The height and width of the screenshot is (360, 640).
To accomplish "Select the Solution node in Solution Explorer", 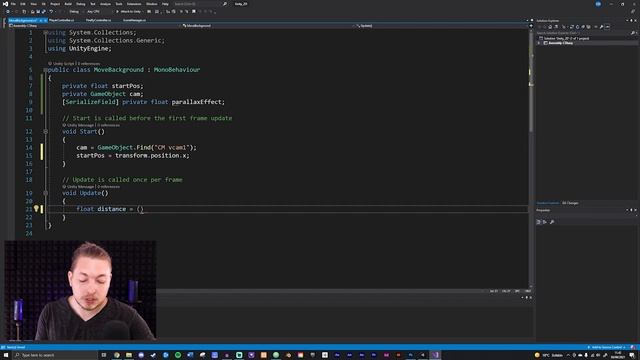I will 565,38.
